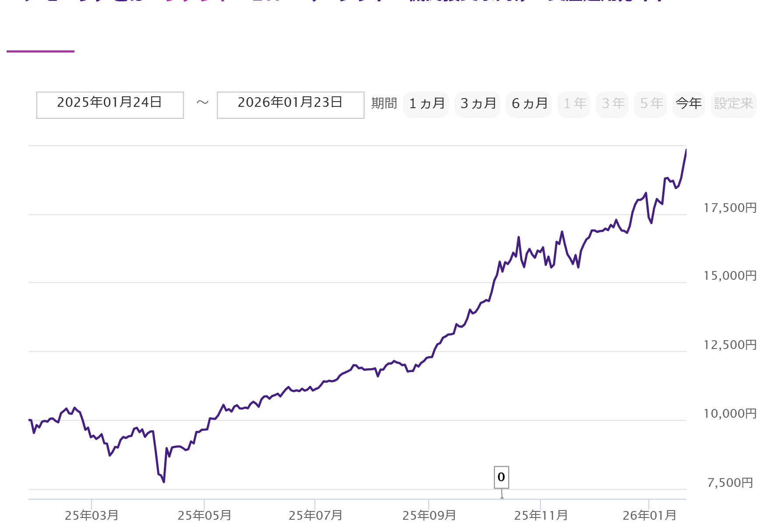Click the purple underline below the heading
The height and width of the screenshot is (532, 774).
[x=40, y=51]
